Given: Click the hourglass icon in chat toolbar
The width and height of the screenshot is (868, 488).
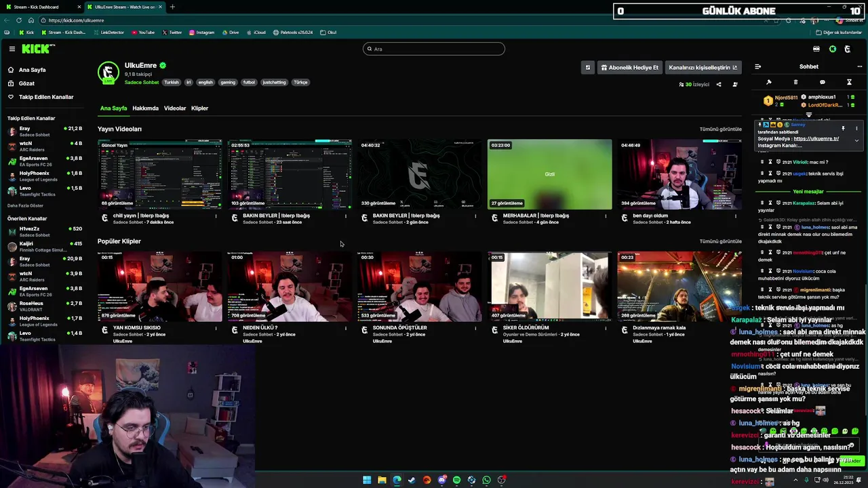Looking at the screenshot, I should pos(849,82).
